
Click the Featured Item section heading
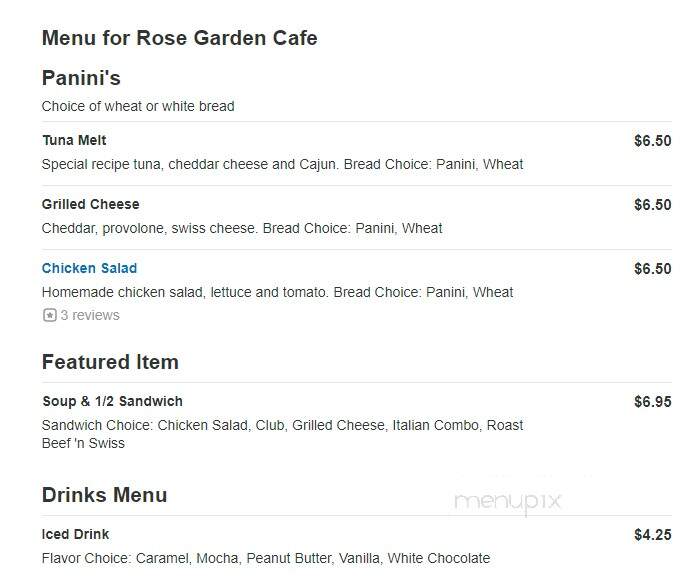click(110, 362)
